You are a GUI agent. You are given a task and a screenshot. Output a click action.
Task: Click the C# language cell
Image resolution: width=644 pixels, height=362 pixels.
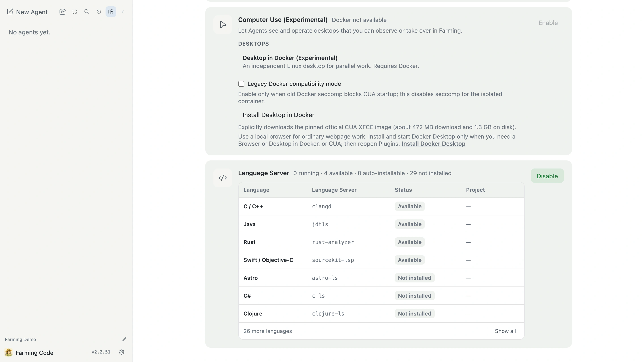click(247, 296)
